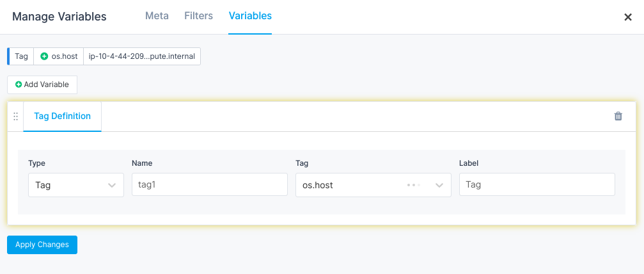Click the ip-10-4-44-209 host value chip
This screenshot has width=644, height=274.
point(142,56)
